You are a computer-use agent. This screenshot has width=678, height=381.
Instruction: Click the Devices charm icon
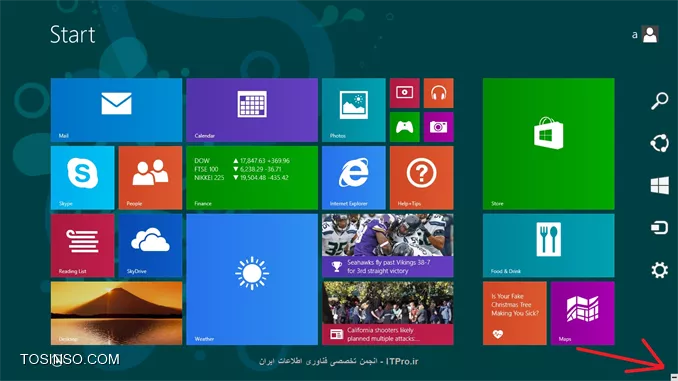660,227
